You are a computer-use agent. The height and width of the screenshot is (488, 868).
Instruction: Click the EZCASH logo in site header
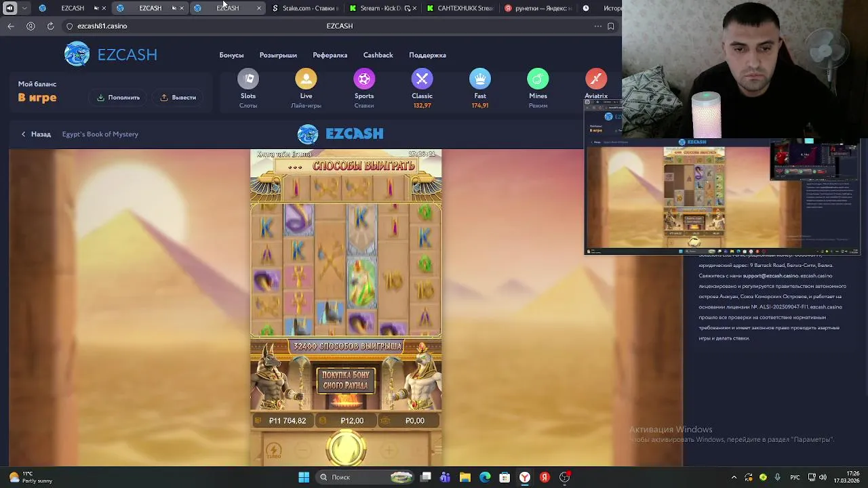click(111, 54)
